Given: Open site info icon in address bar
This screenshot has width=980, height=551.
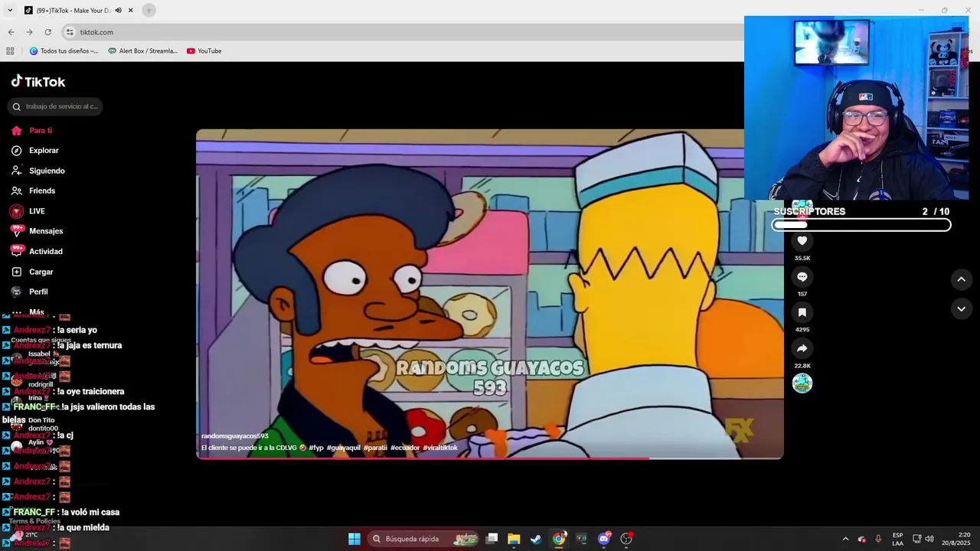Looking at the screenshot, I should [x=70, y=32].
